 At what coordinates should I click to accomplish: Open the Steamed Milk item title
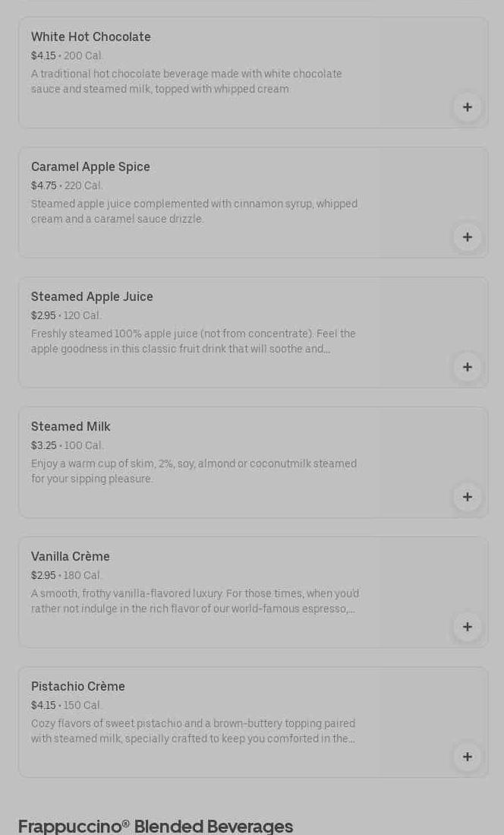point(71,427)
